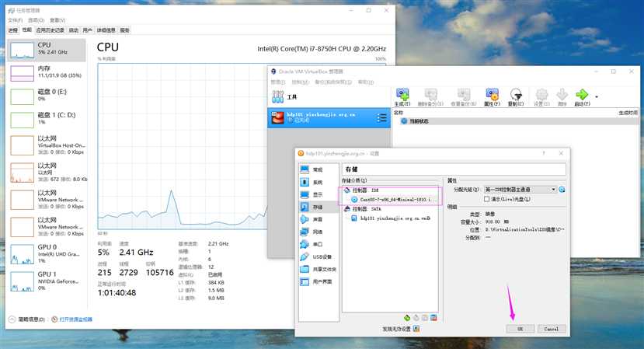Image resolution: width=644 pixels, height=349 pixels.
Task: Select 磁盘 1 (C: D:) in performance list
Action: pyautogui.click(x=47, y=120)
